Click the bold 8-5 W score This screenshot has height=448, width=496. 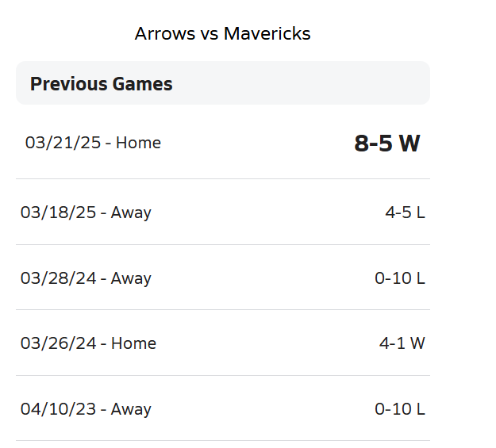386,144
